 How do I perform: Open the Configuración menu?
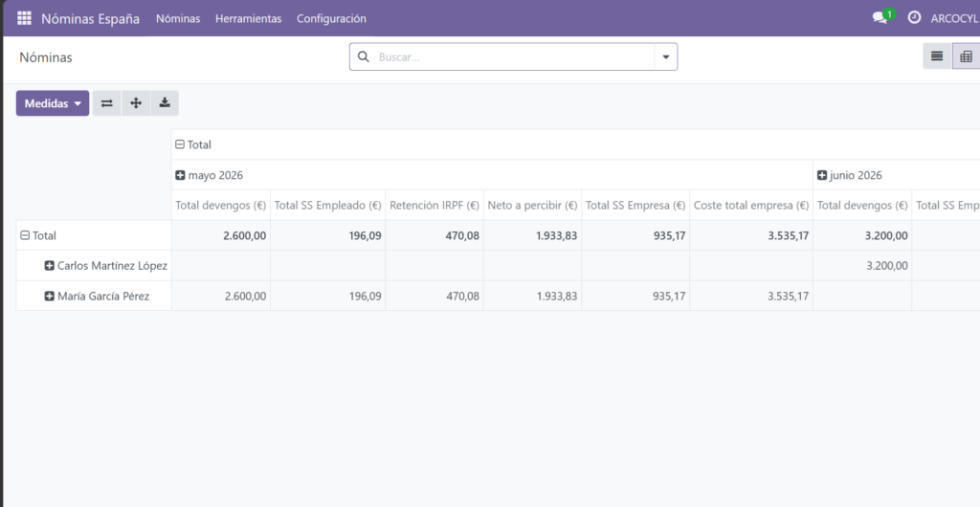click(331, 19)
